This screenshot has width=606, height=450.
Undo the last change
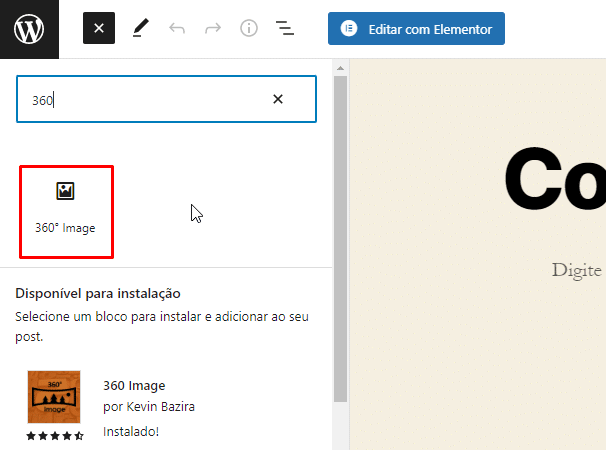pos(177,29)
